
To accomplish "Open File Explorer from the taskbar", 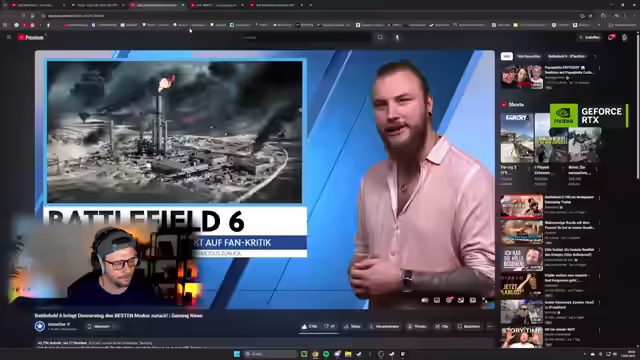I will pos(348,354).
